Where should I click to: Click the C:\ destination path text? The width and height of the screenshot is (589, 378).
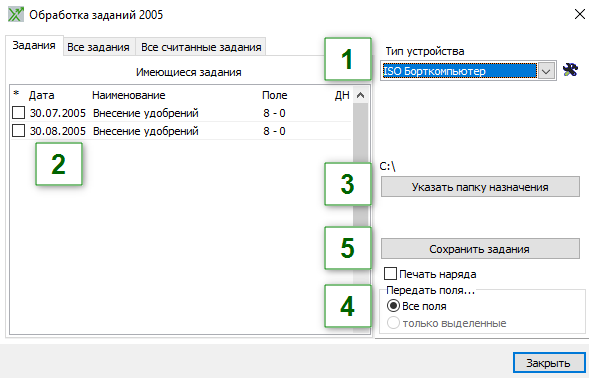[x=387, y=166]
